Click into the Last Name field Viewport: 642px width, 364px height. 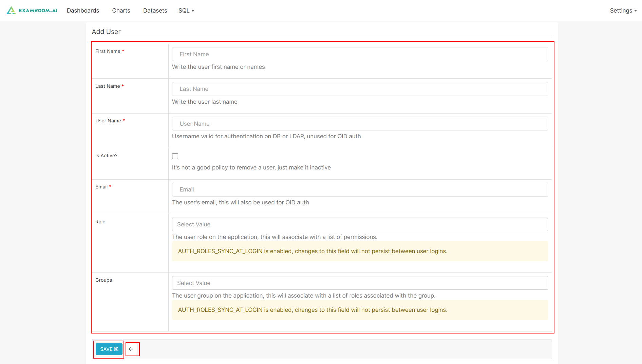(x=360, y=89)
